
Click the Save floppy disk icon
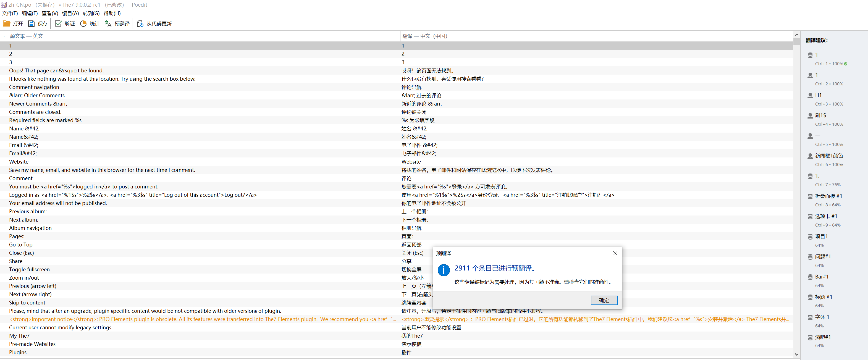(31, 23)
